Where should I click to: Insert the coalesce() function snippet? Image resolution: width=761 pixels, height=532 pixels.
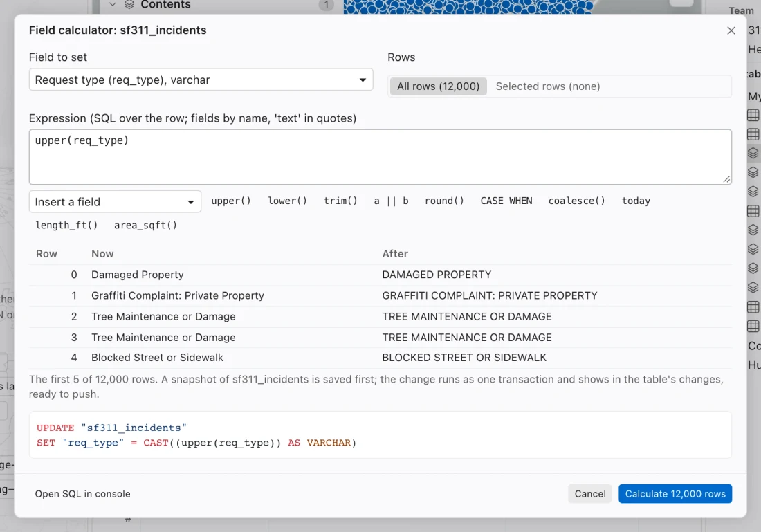click(576, 201)
